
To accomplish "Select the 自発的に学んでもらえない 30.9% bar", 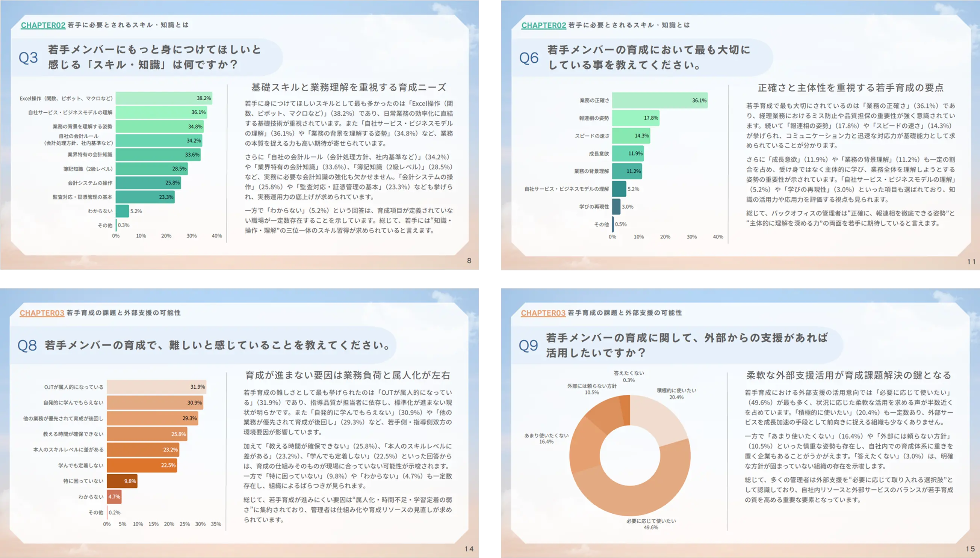I will pos(155,403).
